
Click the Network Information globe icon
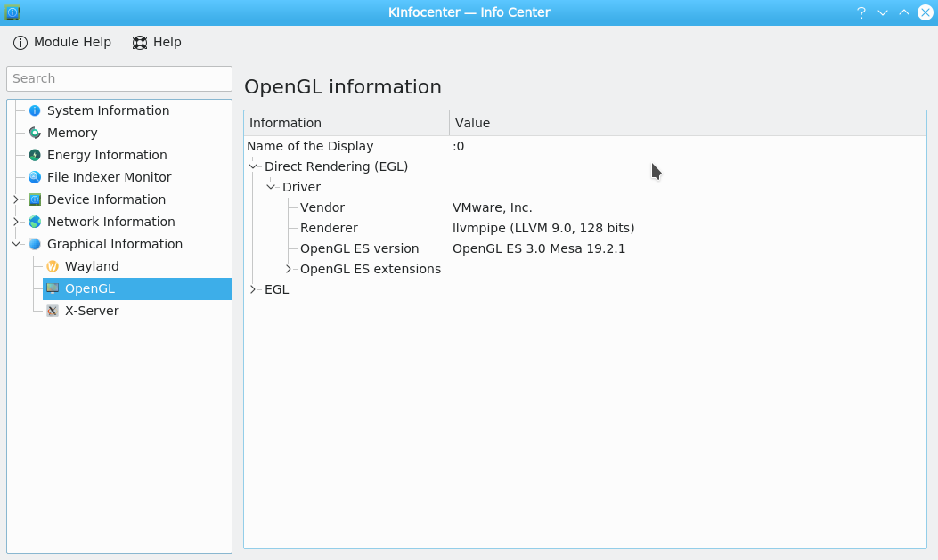35,222
